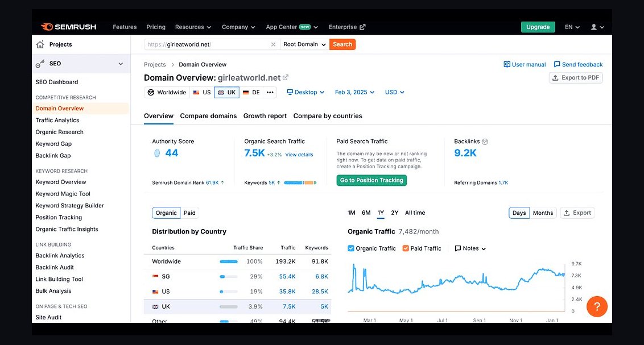Image resolution: width=644 pixels, height=345 pixels.
Task: Open the Root Domain dropdown
Action: pyautogui.click(x=304, y=44)
